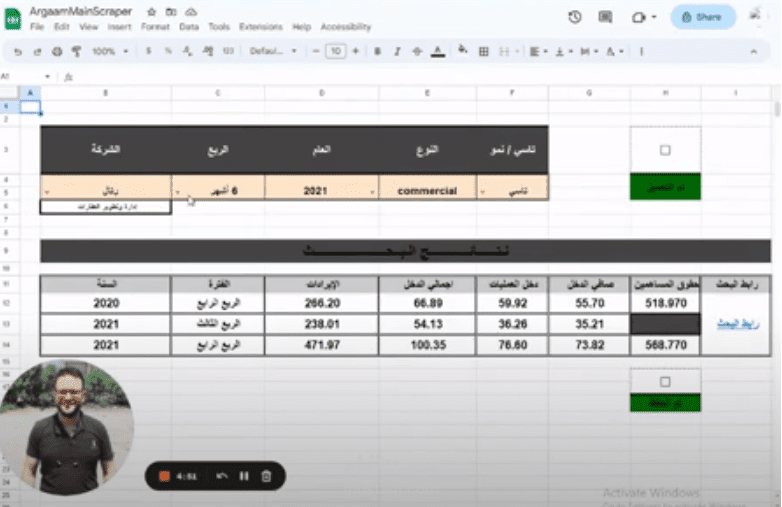Click the lower green button below the results
Viewport: 782px width, 507px height.
665,403
